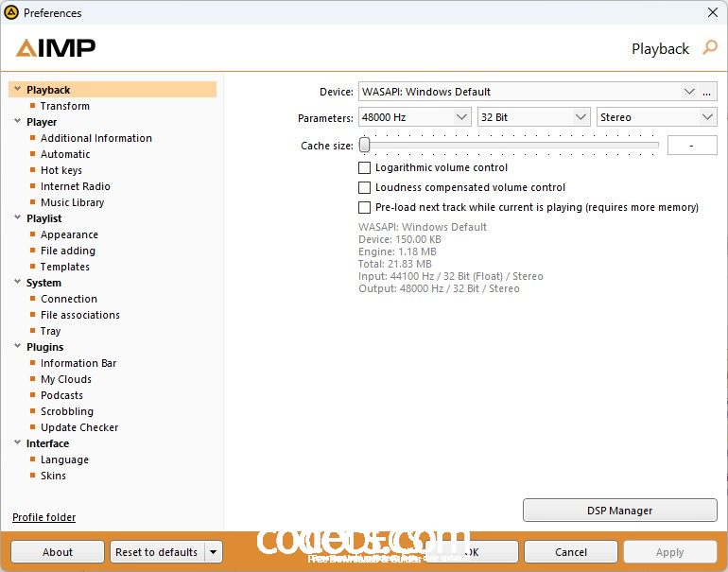
Task: Toggle Pre-load next track option
Action: 364,207
